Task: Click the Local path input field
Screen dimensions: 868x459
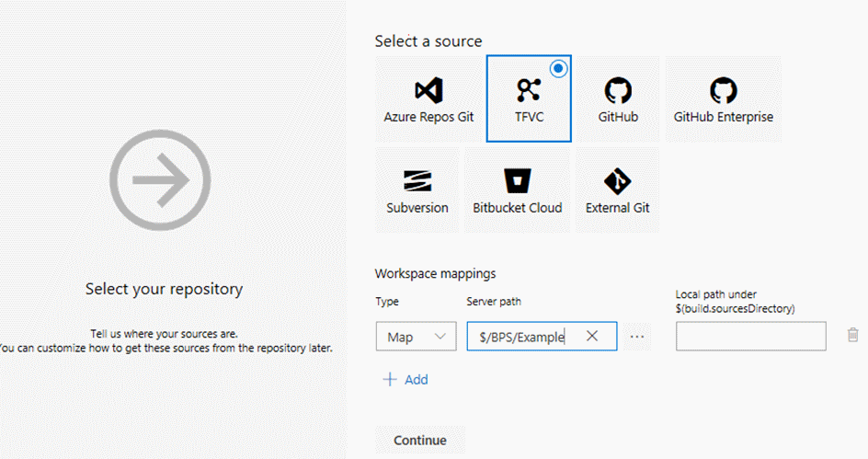Action: pyautogui.click(x=750, y=336)
